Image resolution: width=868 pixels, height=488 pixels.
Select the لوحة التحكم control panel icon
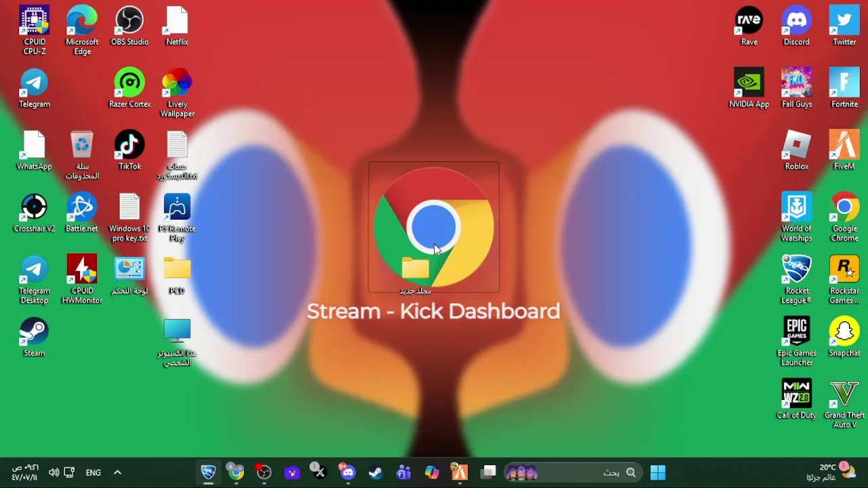click(130, 275)
